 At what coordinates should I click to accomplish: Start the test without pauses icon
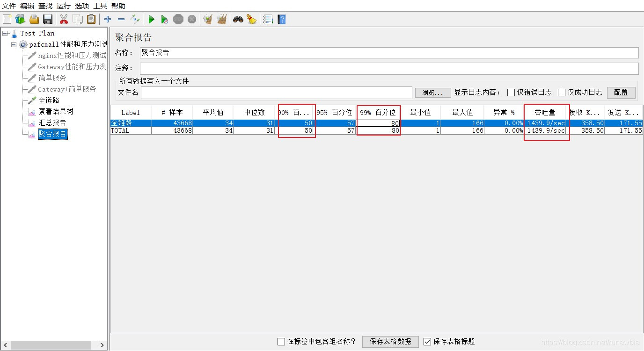(165, 19)
